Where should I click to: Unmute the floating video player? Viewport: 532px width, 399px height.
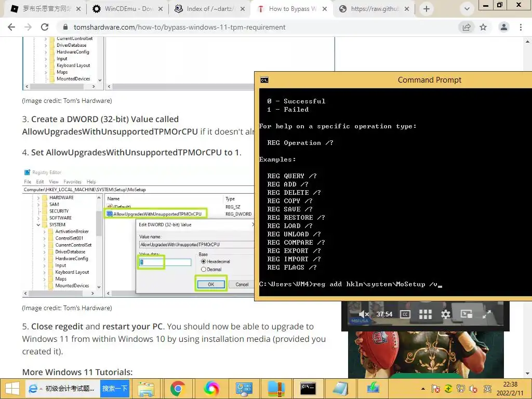tap(363, 314)
